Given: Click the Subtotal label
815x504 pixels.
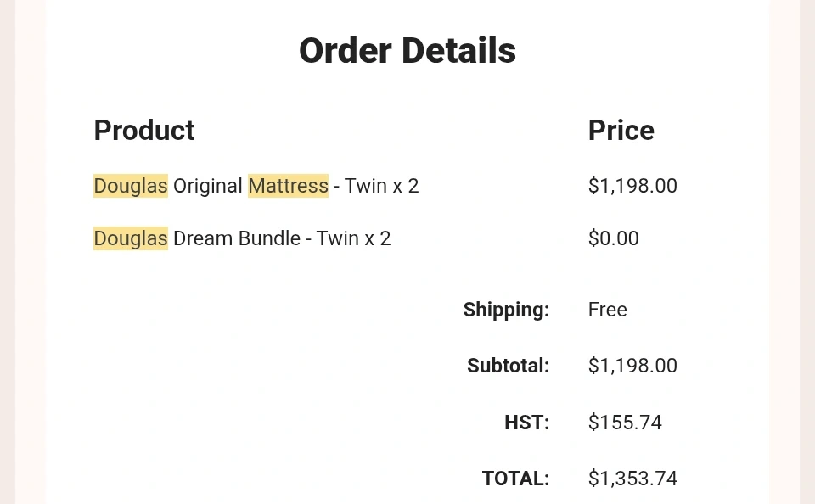Looking at the screenshot, I should [x=508, y=366].
